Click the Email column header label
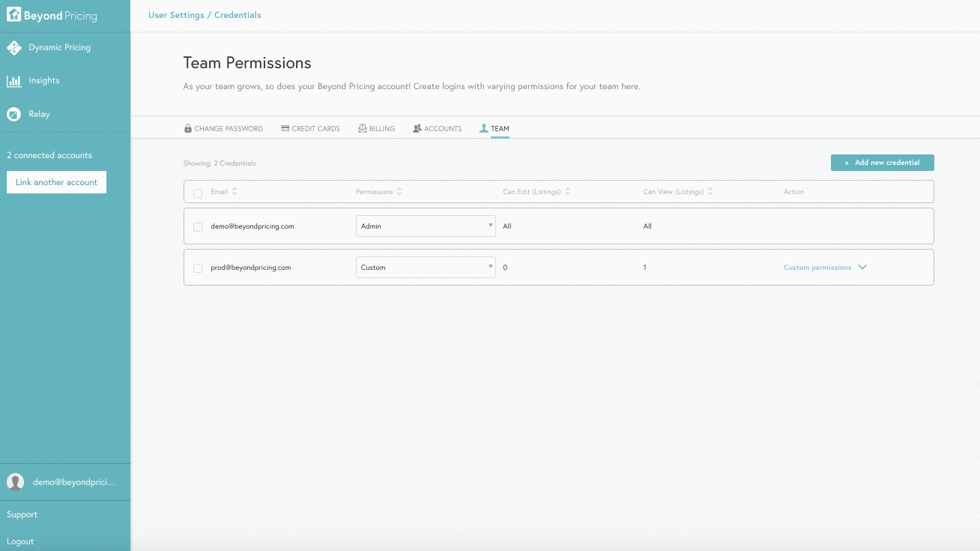Screen dimensions: 980x551 coord(220,192)
